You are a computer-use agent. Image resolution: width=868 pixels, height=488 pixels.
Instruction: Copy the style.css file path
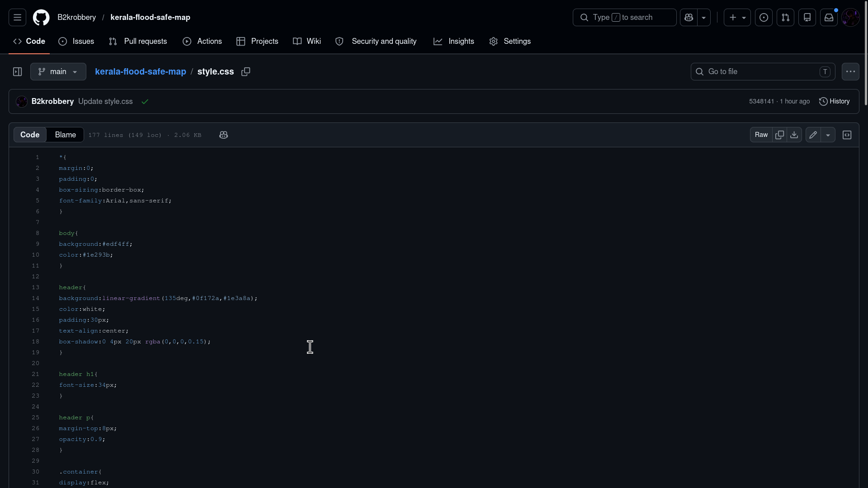pyautogui.click(x=245, y=71)
